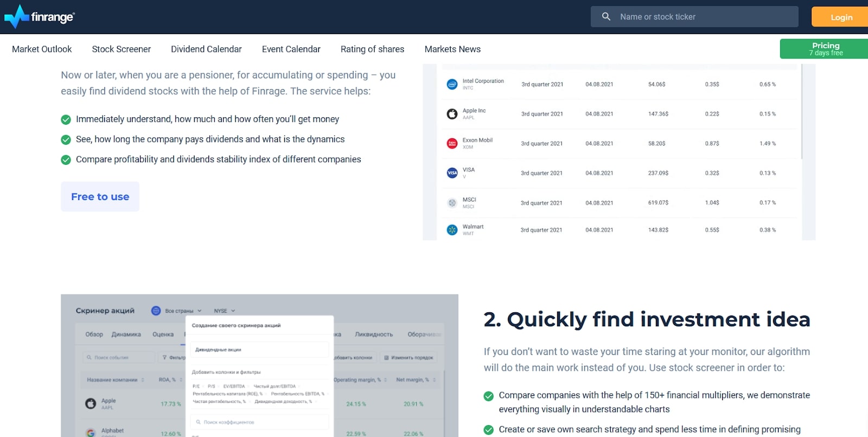Image resolution: width=868 pixels, height=437 pixels.
Task: Click the 24.15 % operating margin value
Action: coord(356,404)
